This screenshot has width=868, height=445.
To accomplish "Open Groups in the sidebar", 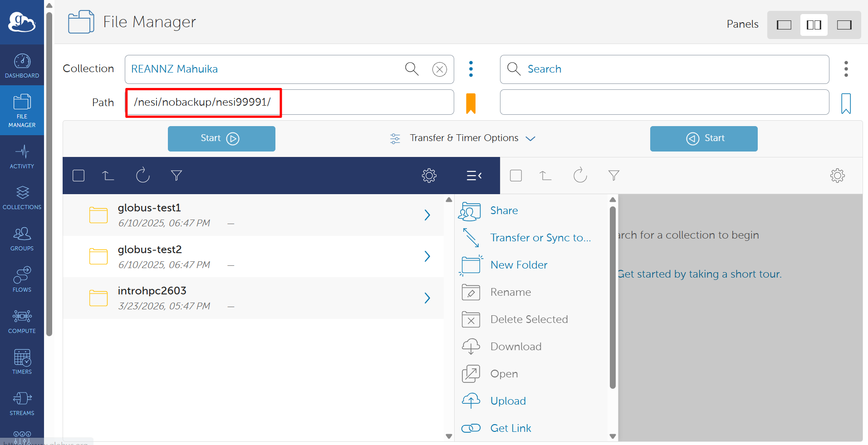I will [x=22, y=239].
